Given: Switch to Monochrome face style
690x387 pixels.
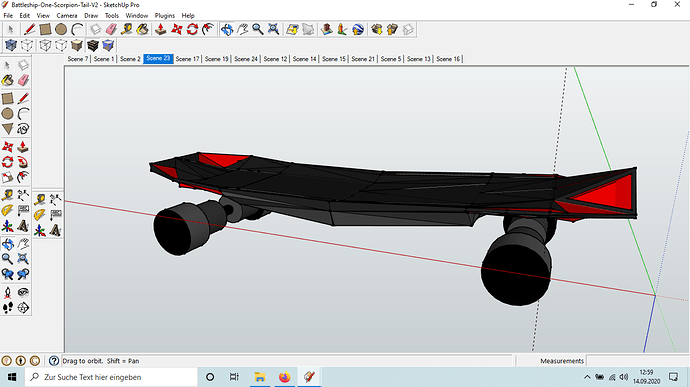Looking at the screenshot, I should 108,45.
